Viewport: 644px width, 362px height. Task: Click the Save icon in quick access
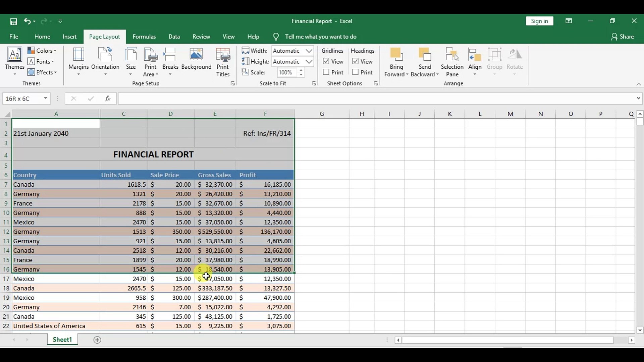(13, 21)
